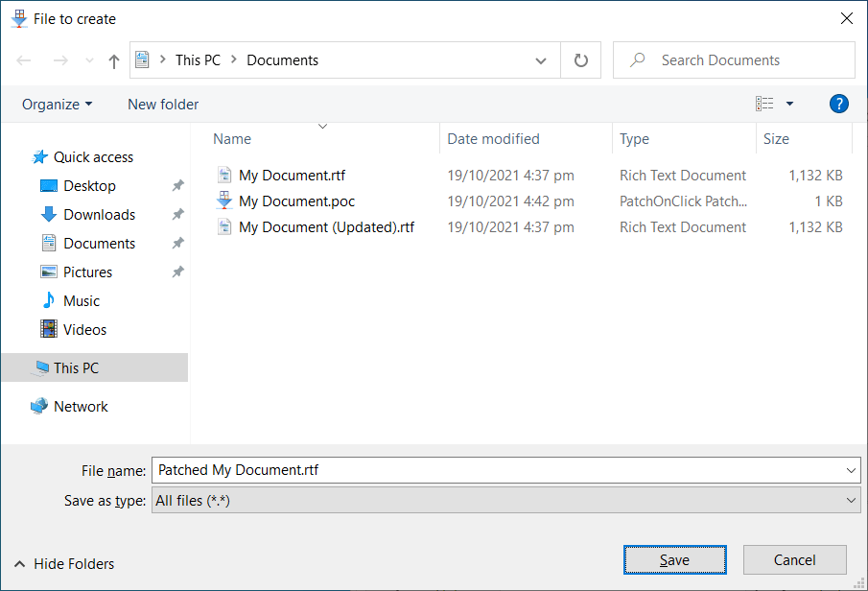Open Quick access in the navigation pane
The height and width of the screenshot is (591, 868).
pyautogui.click(x=93, y=157)
